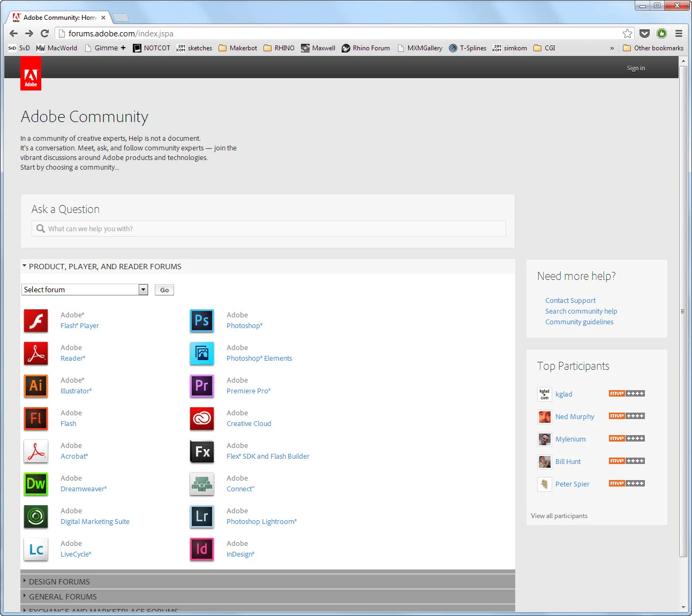Open Contact Support link
The height and width of the screenshot is (616, 692).
(570, 301)
